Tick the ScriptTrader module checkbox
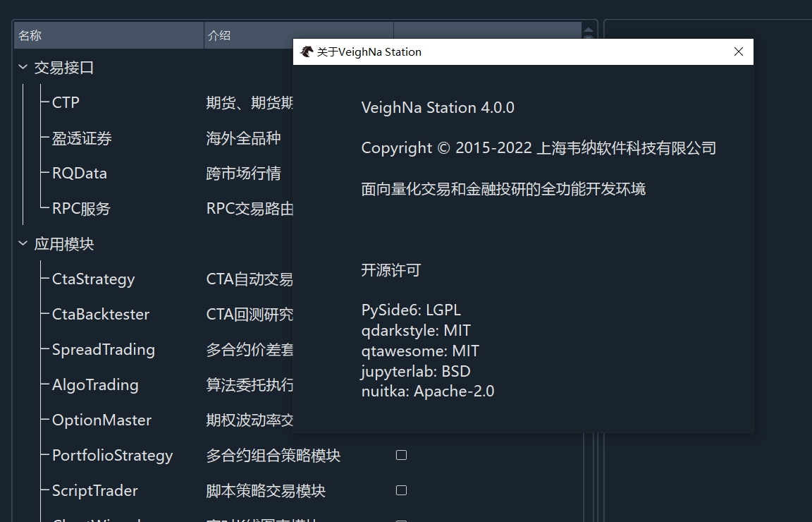Viewport: 812px width, 522px height. point(401,490)
